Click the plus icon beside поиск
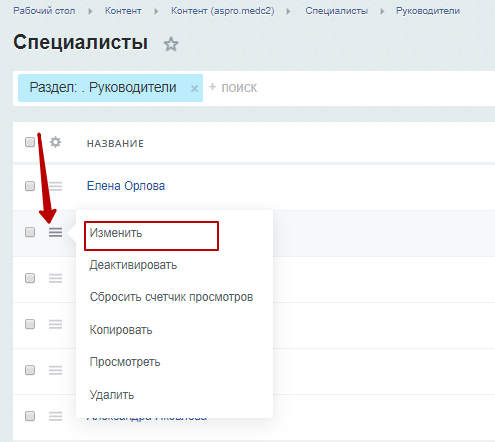Screen dimensions: 495x442 pyautogui.click(x=212, y=87)
